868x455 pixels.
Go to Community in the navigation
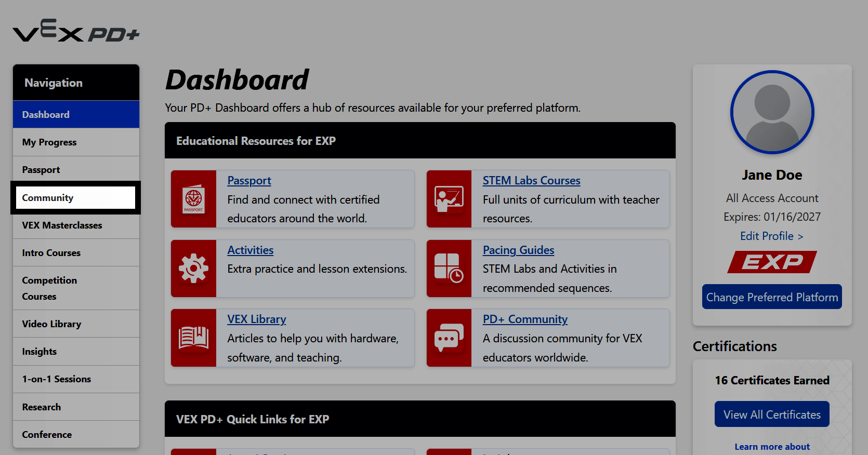(76, 198)
